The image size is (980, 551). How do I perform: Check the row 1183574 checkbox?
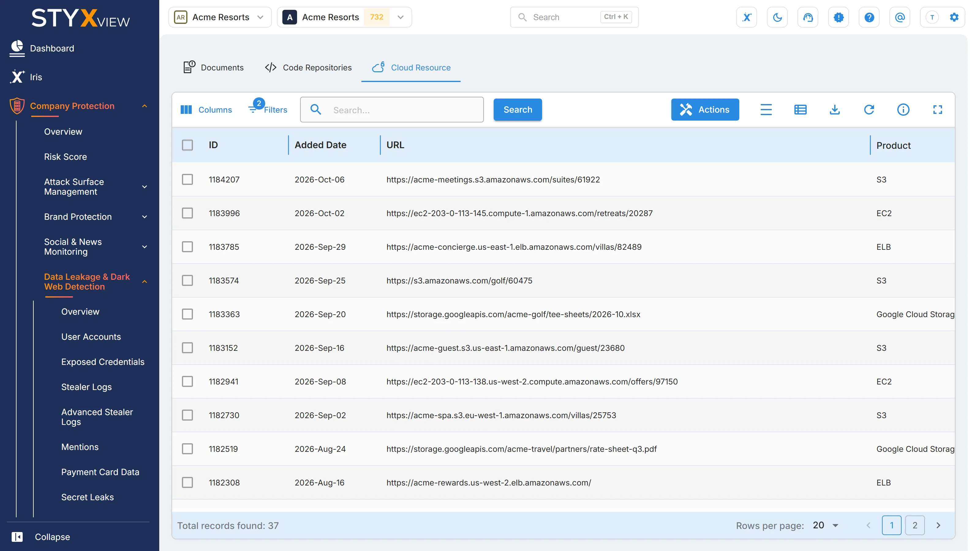point(187,280)
